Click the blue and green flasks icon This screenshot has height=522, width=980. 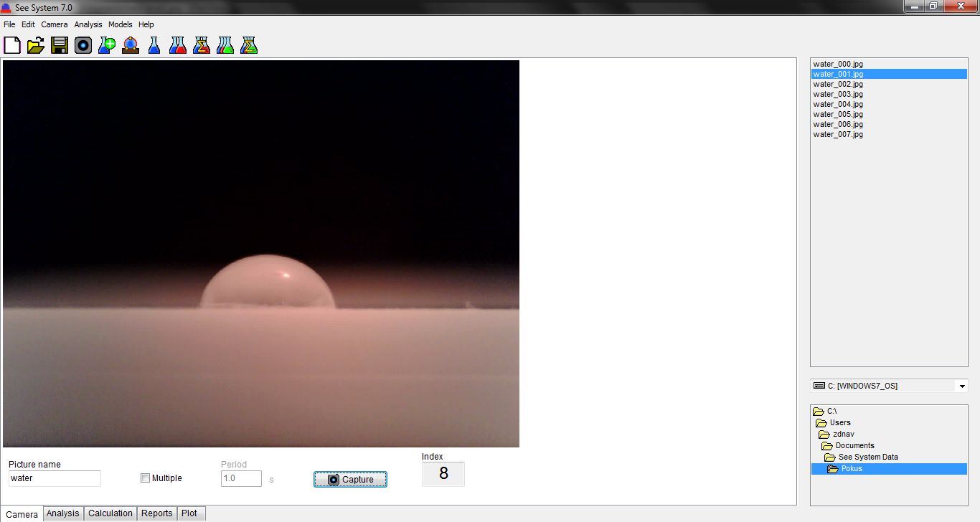[x=225, y=46]
